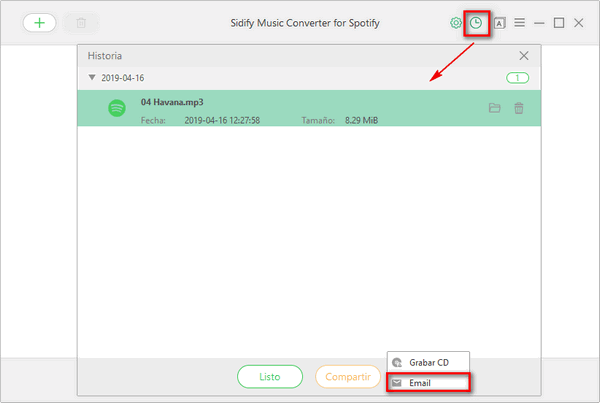Click the green plus add-music button
The height and width of the screenshot is (403, 600).
tap(39, 23)
